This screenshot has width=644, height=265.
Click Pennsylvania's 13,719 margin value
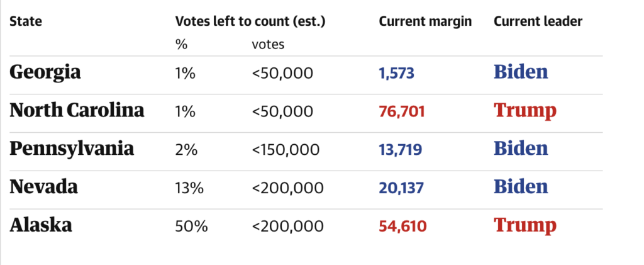(400, 150)
